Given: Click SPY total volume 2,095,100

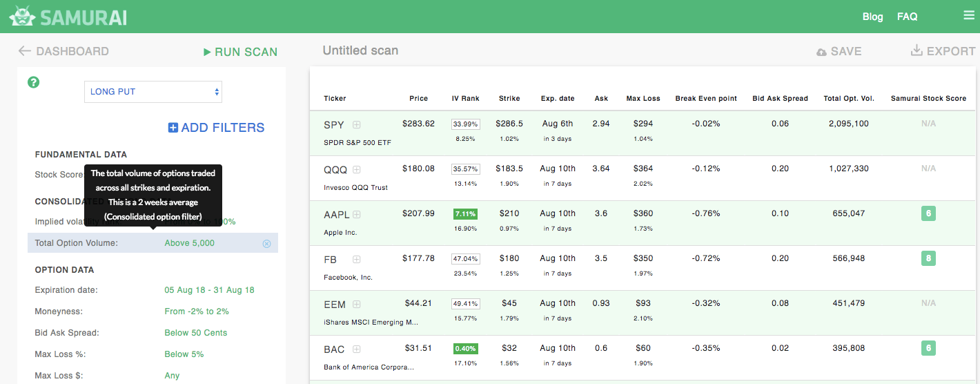Looking at the screenshot, I should point(849,124).
